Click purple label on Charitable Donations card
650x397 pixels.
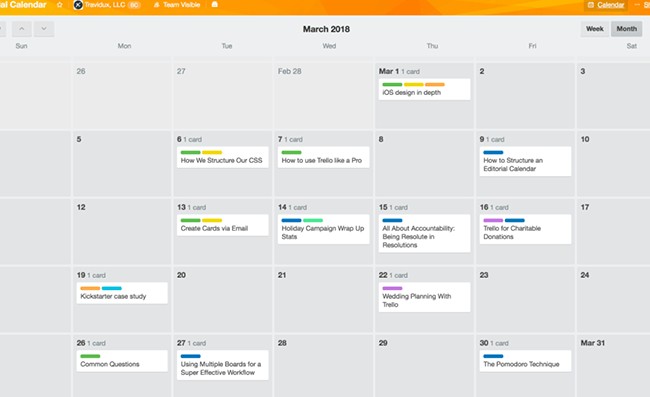[x=493, y=220]
